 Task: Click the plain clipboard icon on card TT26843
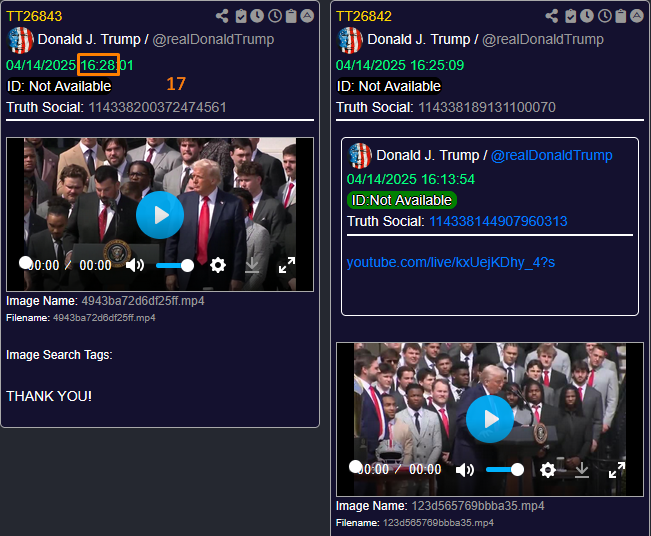(x=291, y=16)
